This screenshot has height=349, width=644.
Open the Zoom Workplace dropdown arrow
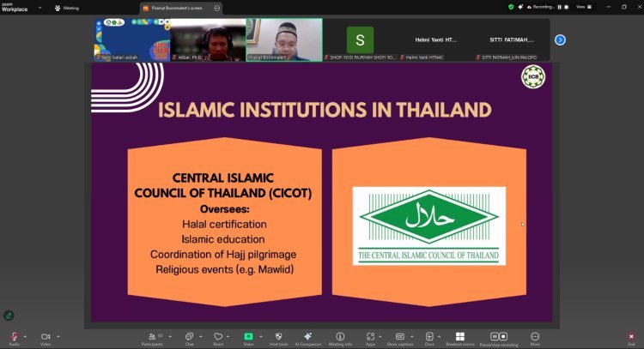[39, 8]
